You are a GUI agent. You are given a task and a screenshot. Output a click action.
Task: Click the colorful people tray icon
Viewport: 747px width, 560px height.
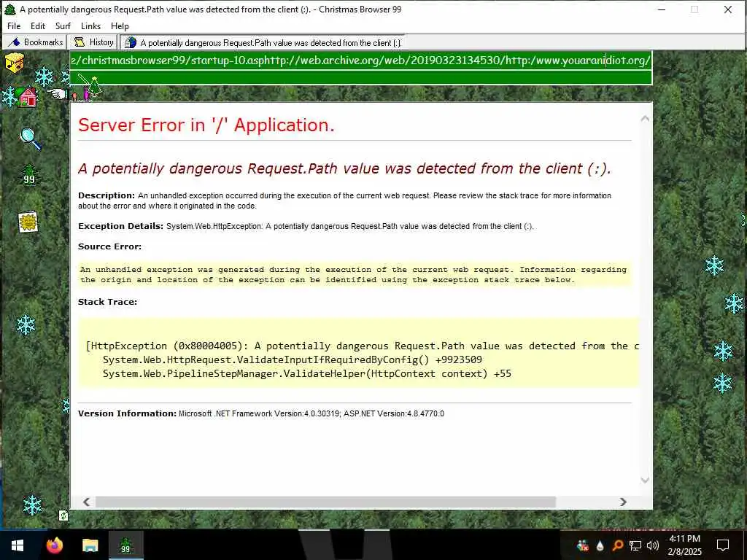tap(582, 545)
